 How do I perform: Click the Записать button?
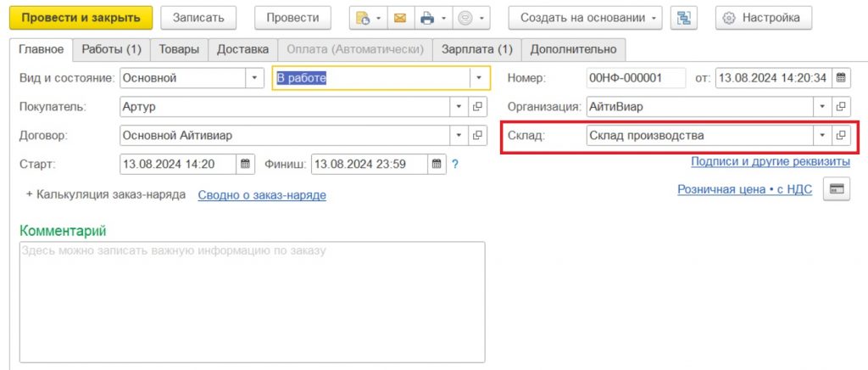[x=198, y=18]
